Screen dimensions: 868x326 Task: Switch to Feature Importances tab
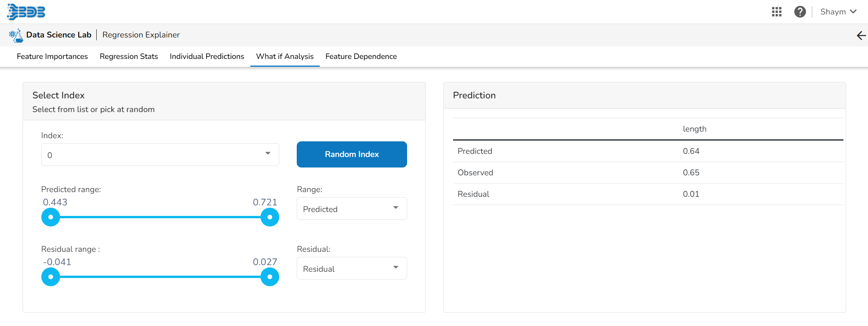tap(52, 57)
